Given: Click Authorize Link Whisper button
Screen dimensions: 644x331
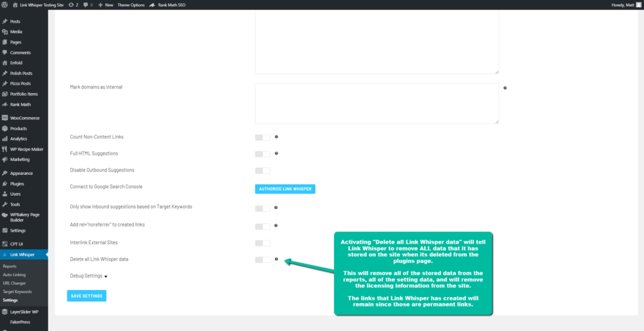Looking at the screenshot, I should (x=285, y=189).
